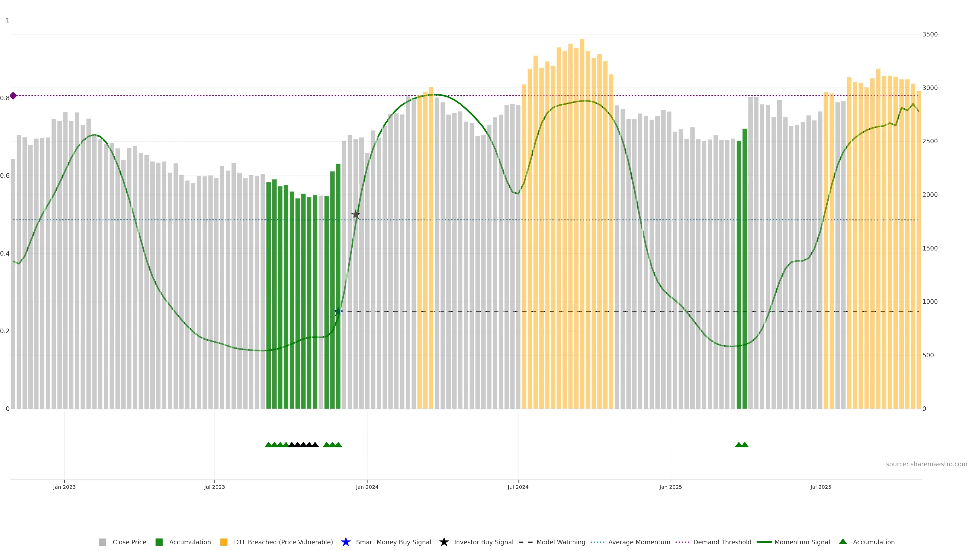Click the green Accumulation triangle legend icon
Screen dimensions: 980x551
[x=843, y=542]
